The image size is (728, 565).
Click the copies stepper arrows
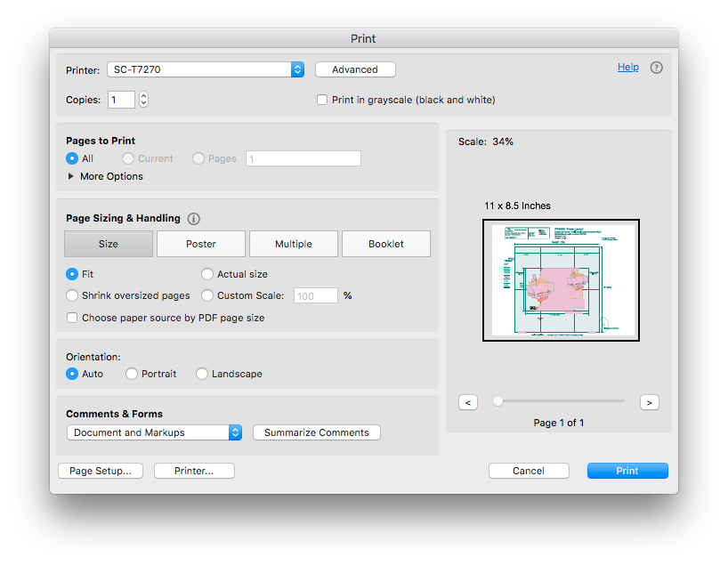(x=143, y=100)
